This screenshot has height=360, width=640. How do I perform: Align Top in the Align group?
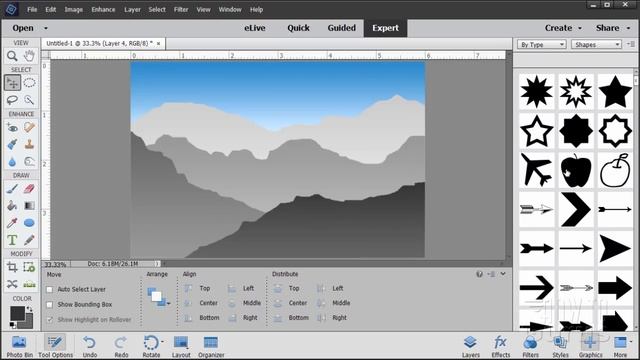tap(198, 288)
